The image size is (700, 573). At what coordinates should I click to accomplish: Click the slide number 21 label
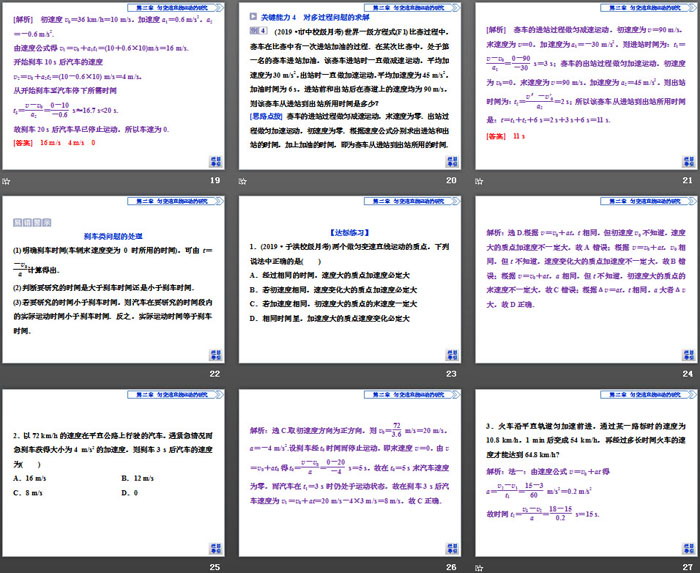[688, 180]
